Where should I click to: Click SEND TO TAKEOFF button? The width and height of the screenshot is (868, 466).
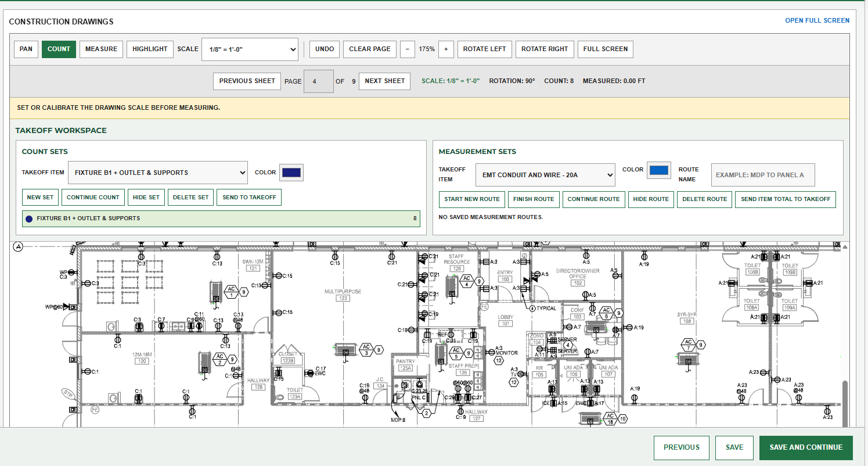pos(249,197)
